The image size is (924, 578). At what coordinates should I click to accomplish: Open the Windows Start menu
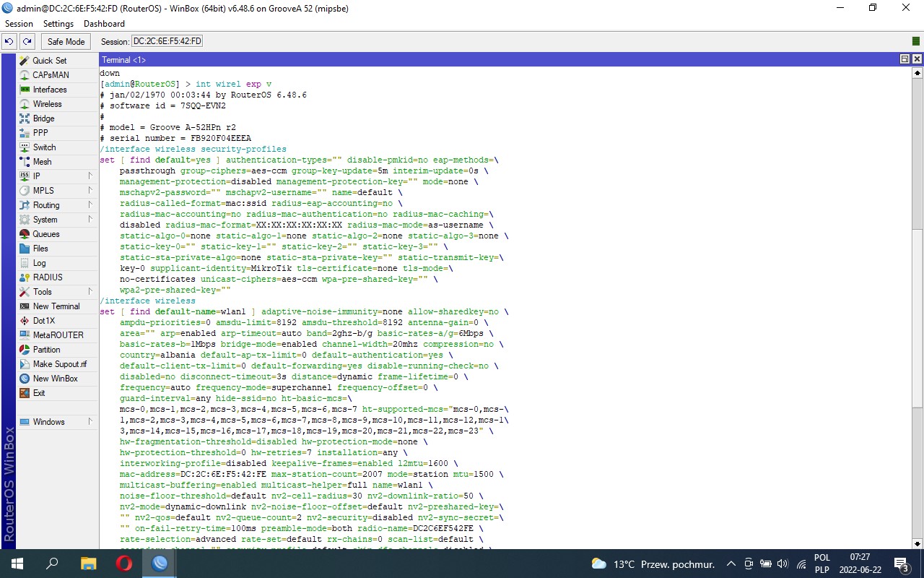click(x=17, y=564)
